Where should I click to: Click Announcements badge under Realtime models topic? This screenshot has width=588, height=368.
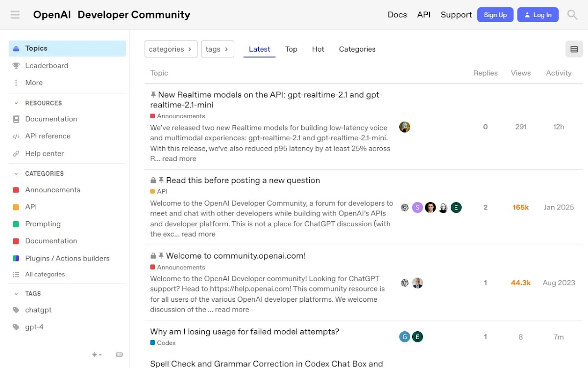178,116
